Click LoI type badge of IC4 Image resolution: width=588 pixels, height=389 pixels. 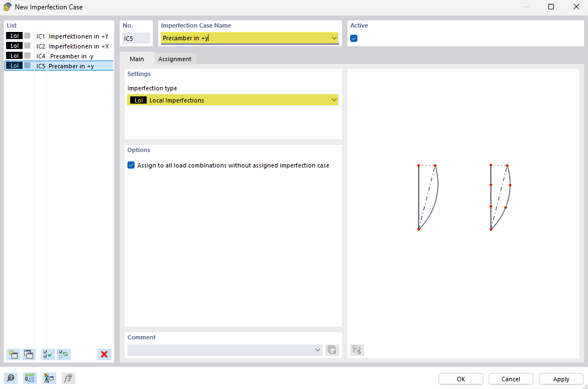(14, 56)
